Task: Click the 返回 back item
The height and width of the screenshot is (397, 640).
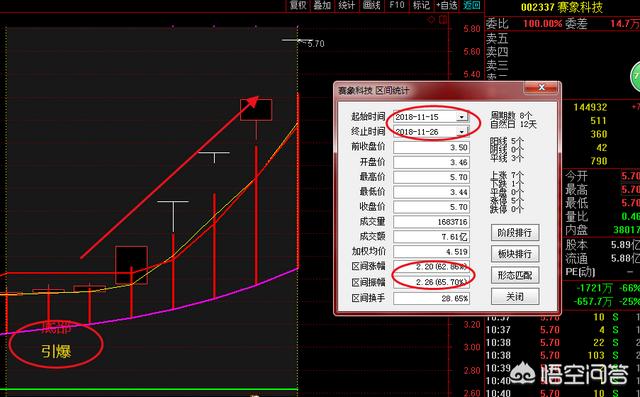Action: 472,5
